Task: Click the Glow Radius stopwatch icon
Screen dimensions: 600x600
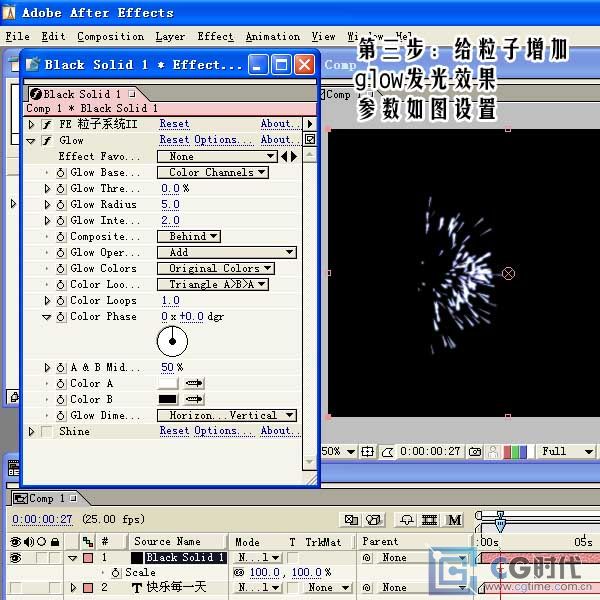Action: coord(60,205)
